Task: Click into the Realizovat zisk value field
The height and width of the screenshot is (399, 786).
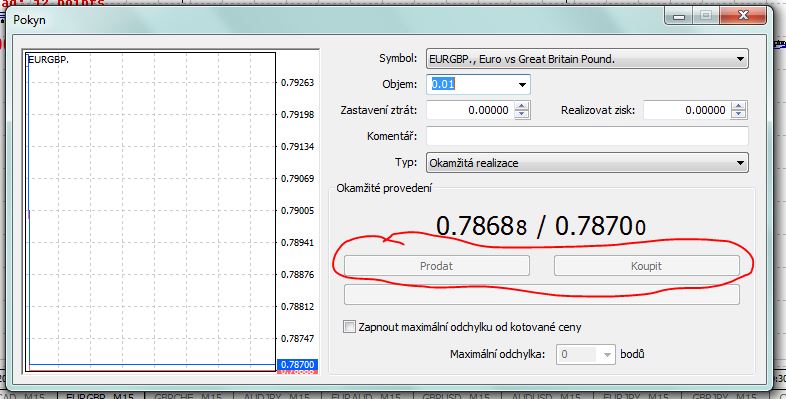Action: [687, 110]
